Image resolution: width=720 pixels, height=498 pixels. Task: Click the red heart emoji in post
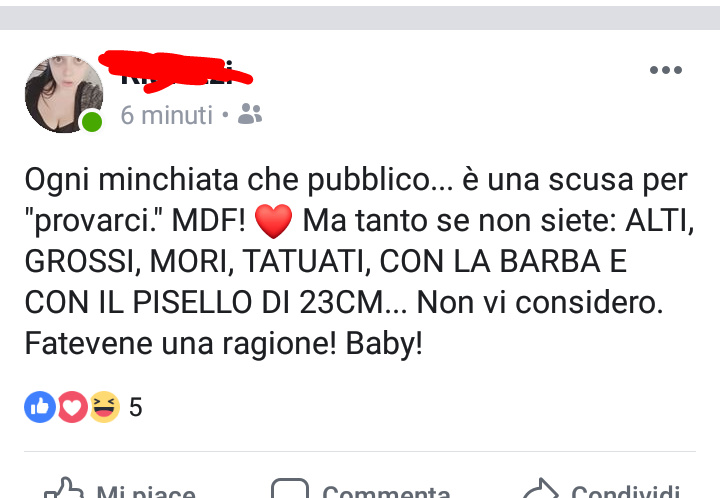point(273,221)
